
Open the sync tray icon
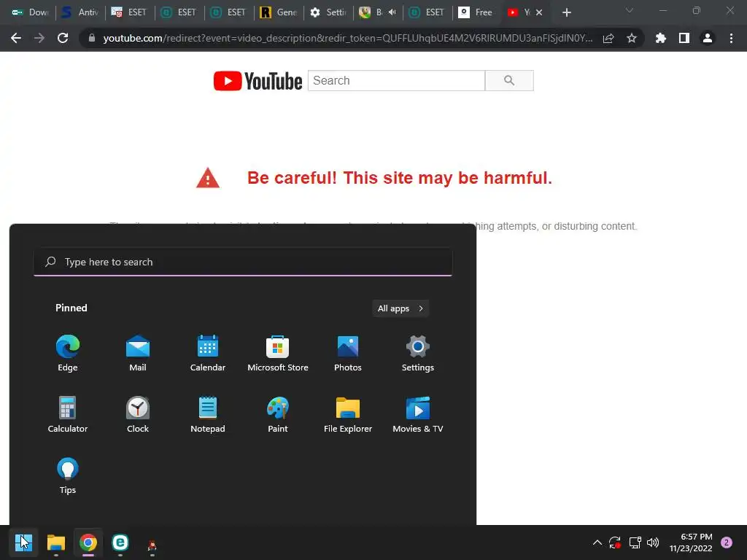[x=615, y=542]
